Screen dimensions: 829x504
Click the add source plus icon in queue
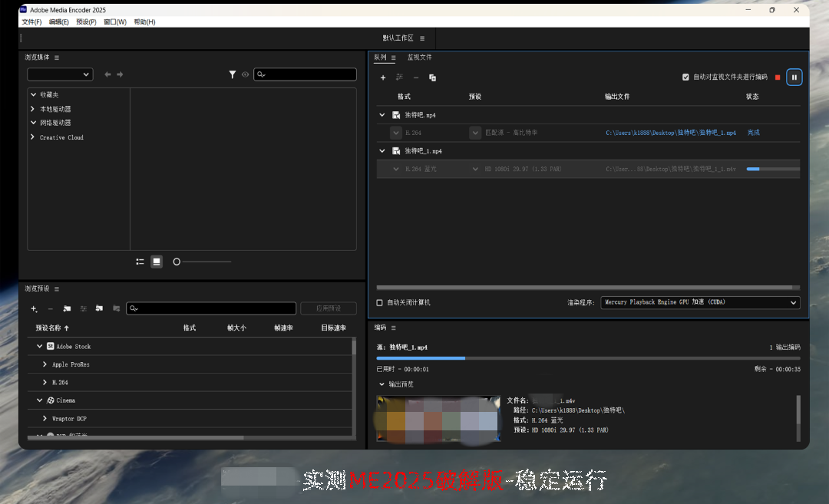click(x=383, y=77)
